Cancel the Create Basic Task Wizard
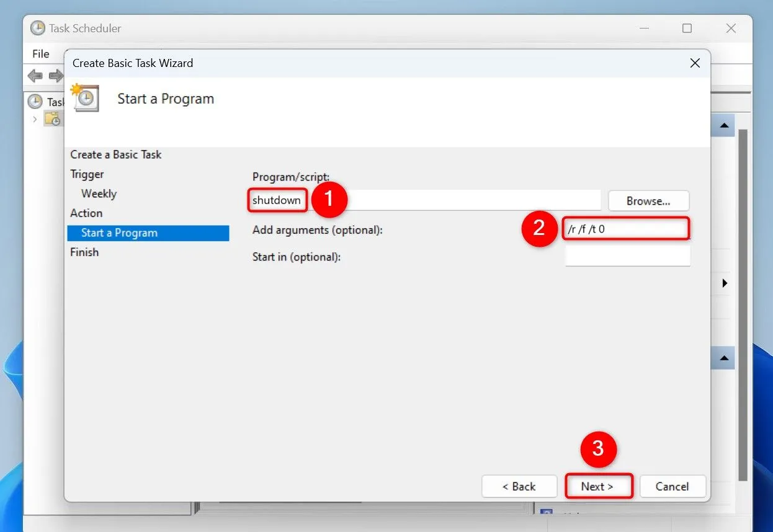 tap(672, 486)
